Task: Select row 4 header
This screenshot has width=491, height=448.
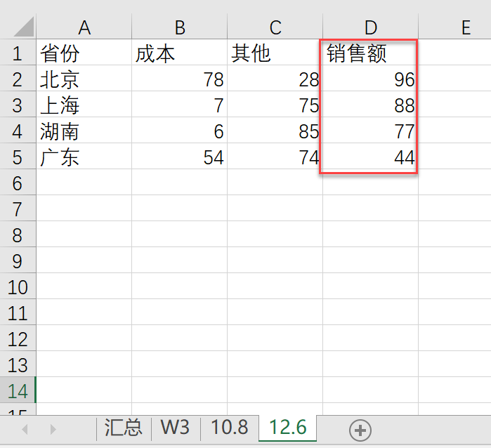Action: point(18,131)
